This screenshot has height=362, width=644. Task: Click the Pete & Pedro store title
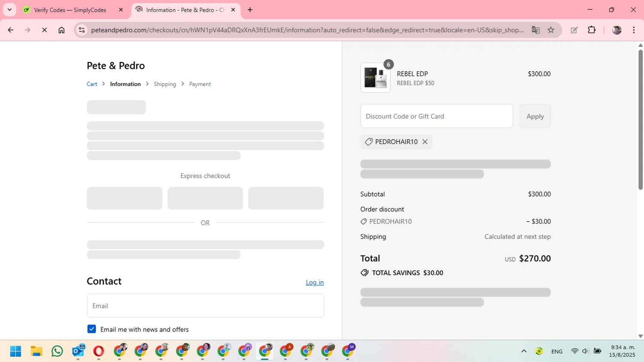116,66
